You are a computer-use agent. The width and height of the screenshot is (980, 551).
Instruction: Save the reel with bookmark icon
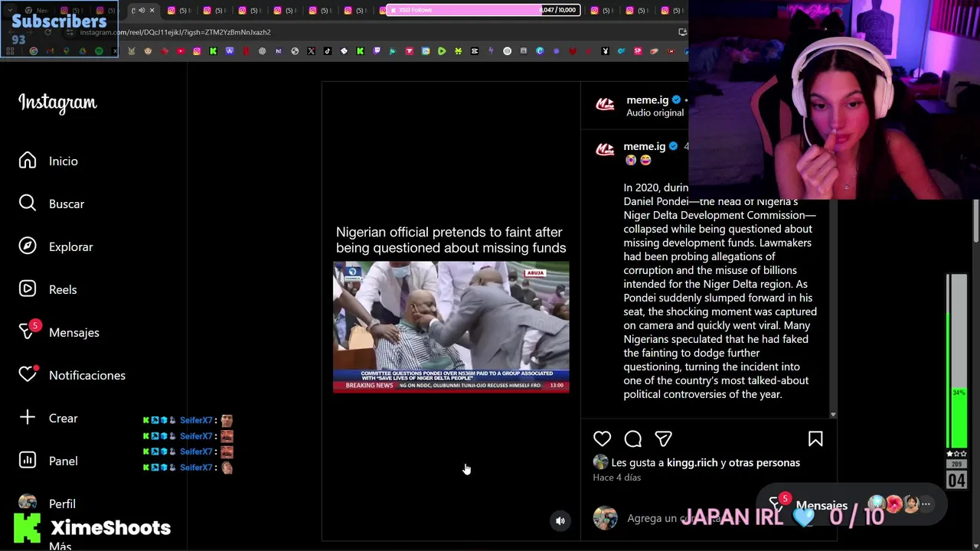click(815, 439)
